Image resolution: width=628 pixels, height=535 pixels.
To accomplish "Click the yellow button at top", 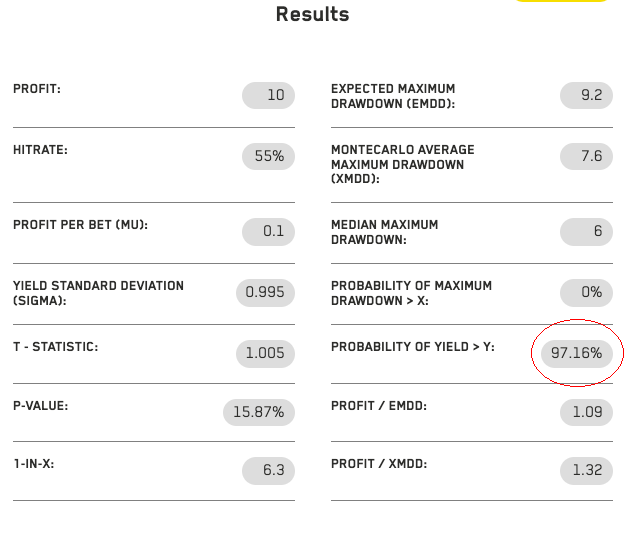I will (560, 1).
